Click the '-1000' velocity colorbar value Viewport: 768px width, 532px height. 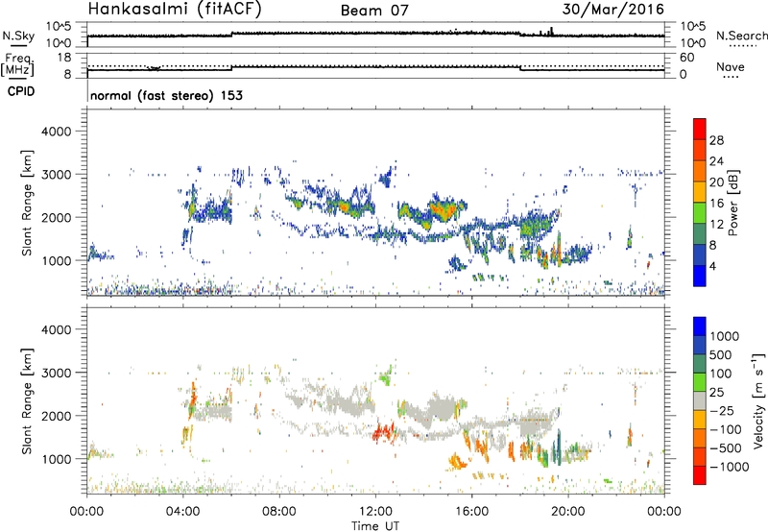(729, 467)
